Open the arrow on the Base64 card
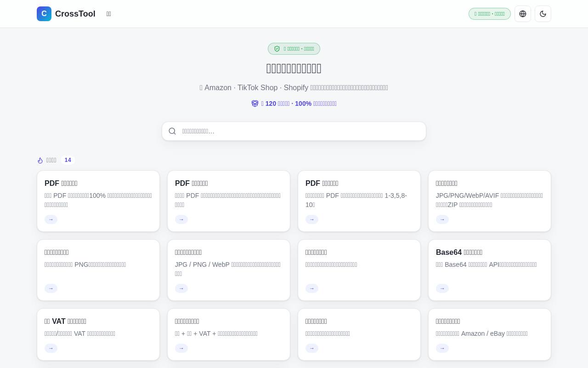Screen dimensions: 588x368 (442, 288)
